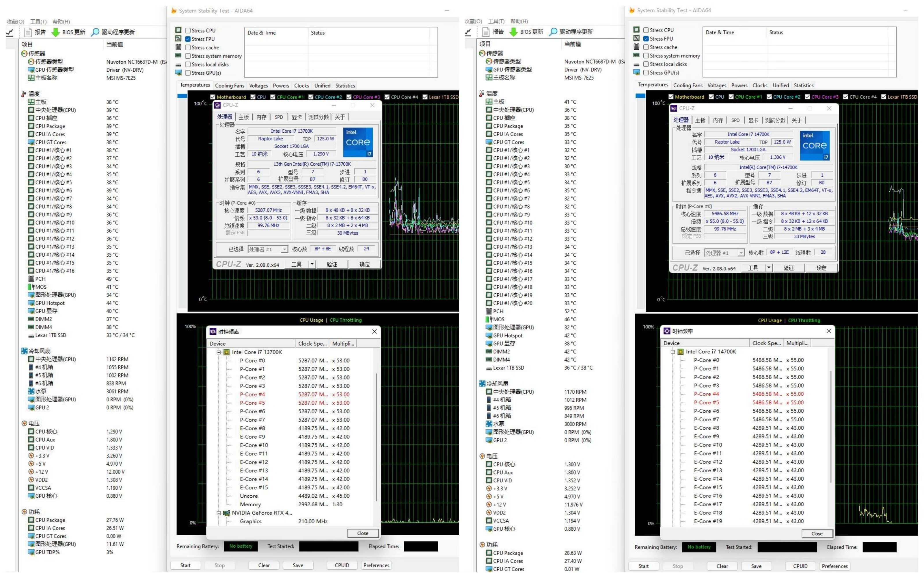Click Save button in 14700K stability test

coord(756,566)
